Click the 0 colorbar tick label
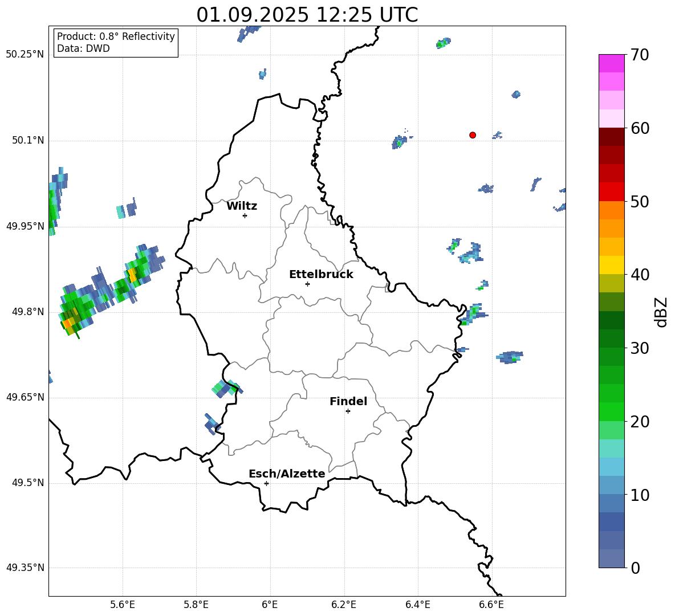Image resolution: width=675 pixels, height=616 pixels. tap(635, 568)
